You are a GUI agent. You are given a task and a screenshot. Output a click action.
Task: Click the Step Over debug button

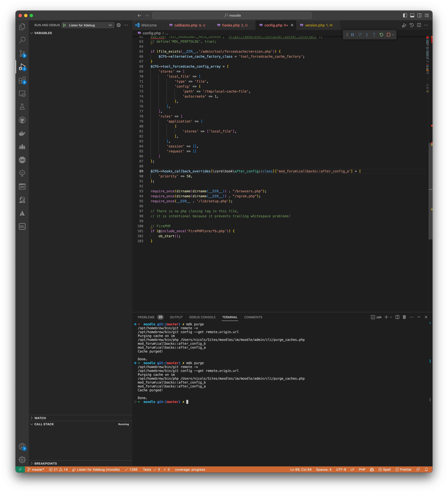pos(360,35)
